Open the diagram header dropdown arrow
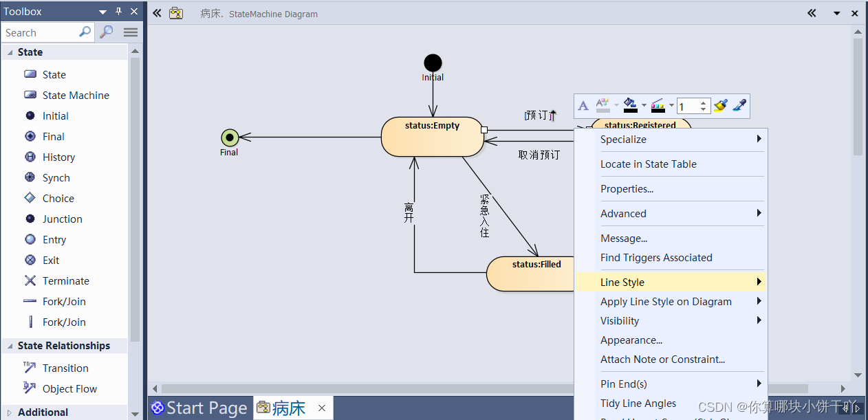This screenshot has height=420, width=868. [837, 13]
